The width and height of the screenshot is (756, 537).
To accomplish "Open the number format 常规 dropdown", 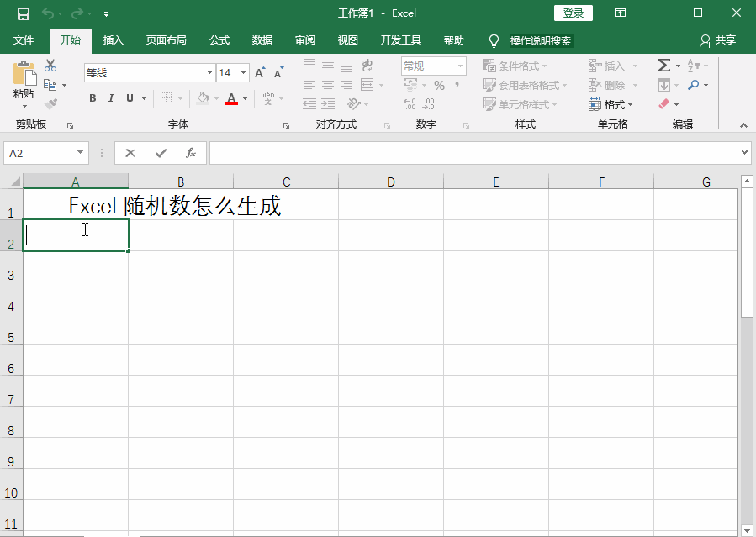I will [461, 66].
